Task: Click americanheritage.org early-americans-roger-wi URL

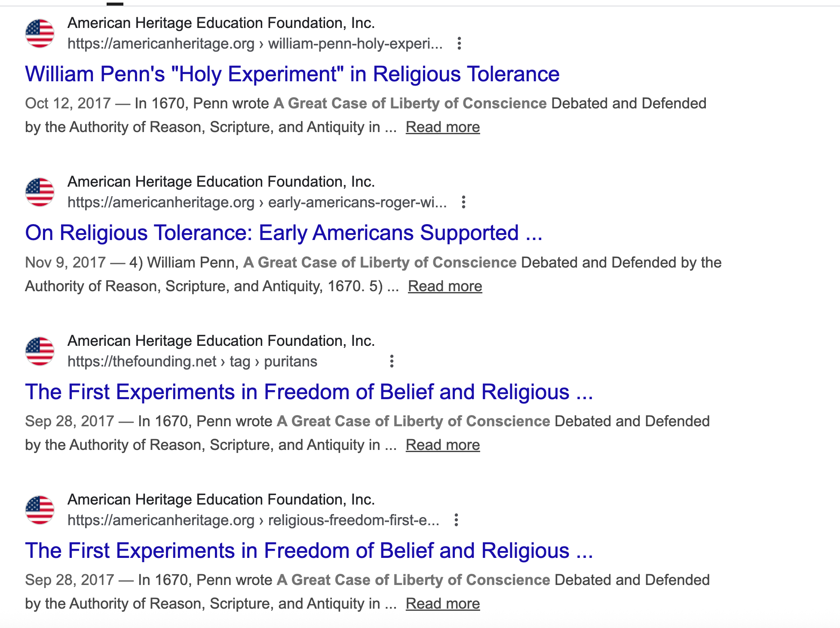Action: coord(257,202)
